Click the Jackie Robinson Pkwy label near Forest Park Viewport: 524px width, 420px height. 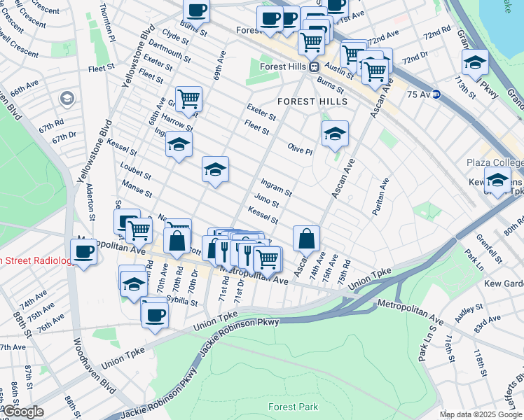(x=239, y=337)
